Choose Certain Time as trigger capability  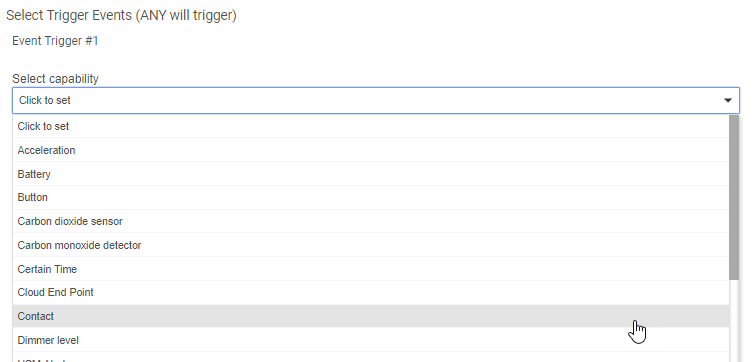tap(371, 269)
